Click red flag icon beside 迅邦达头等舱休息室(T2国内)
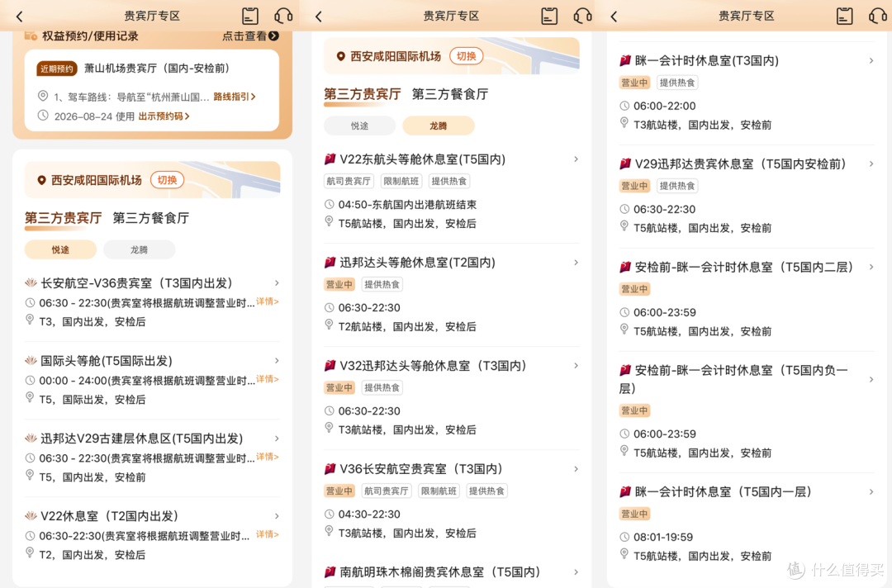Screen dimensions: 892x588 pos(330,262)
